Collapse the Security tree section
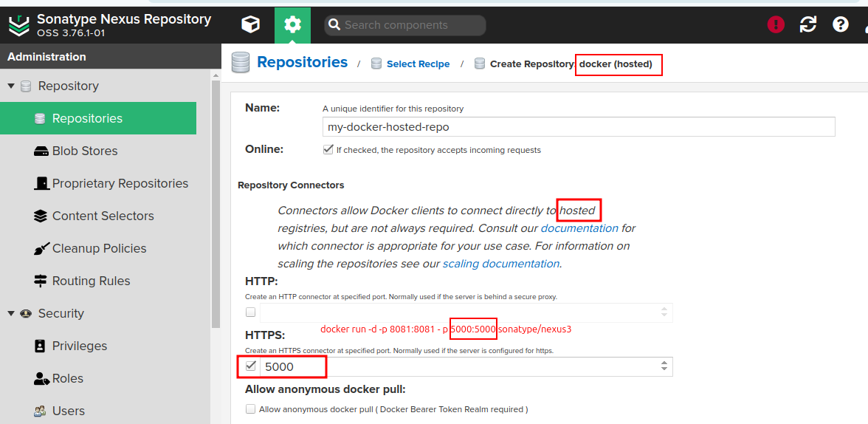 11,314
